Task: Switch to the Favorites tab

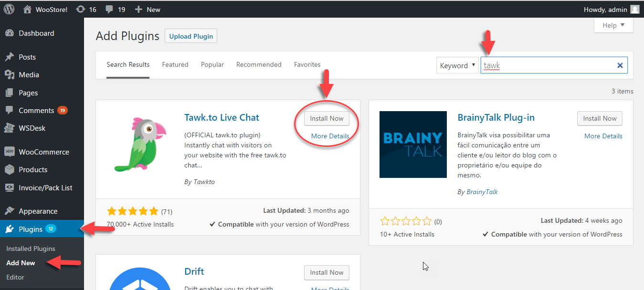Action: click(307, 64)
